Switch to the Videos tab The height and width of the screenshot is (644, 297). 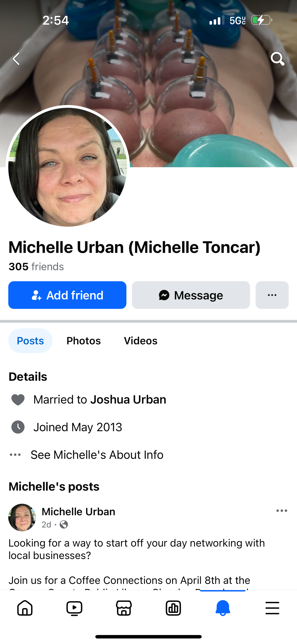coord(140,341)
